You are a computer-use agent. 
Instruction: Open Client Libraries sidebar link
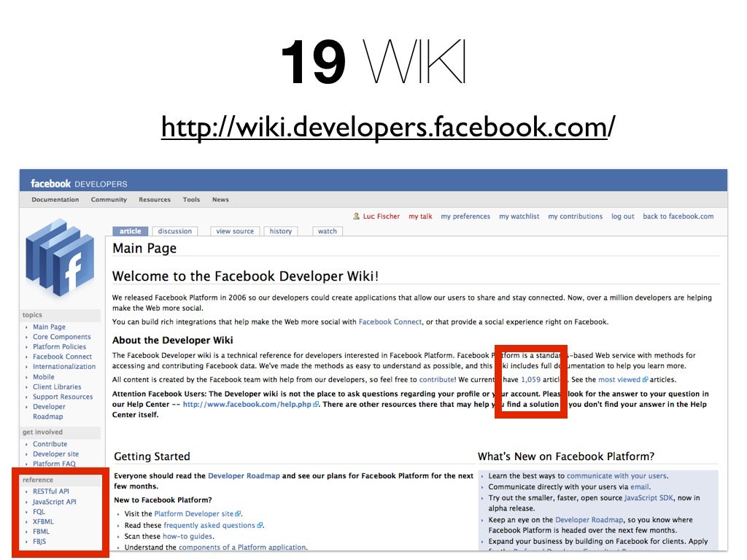(x=57, y=386)
